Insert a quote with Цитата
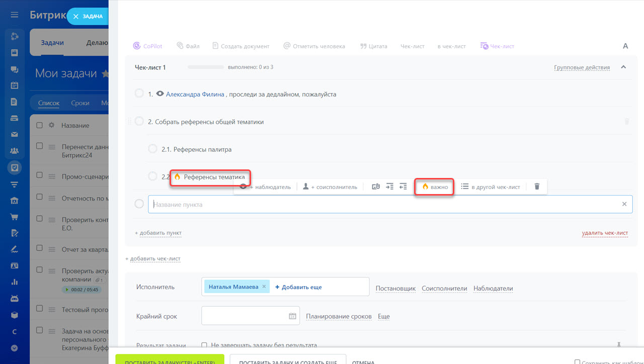The image size is (644, 364). pos(373,46)
